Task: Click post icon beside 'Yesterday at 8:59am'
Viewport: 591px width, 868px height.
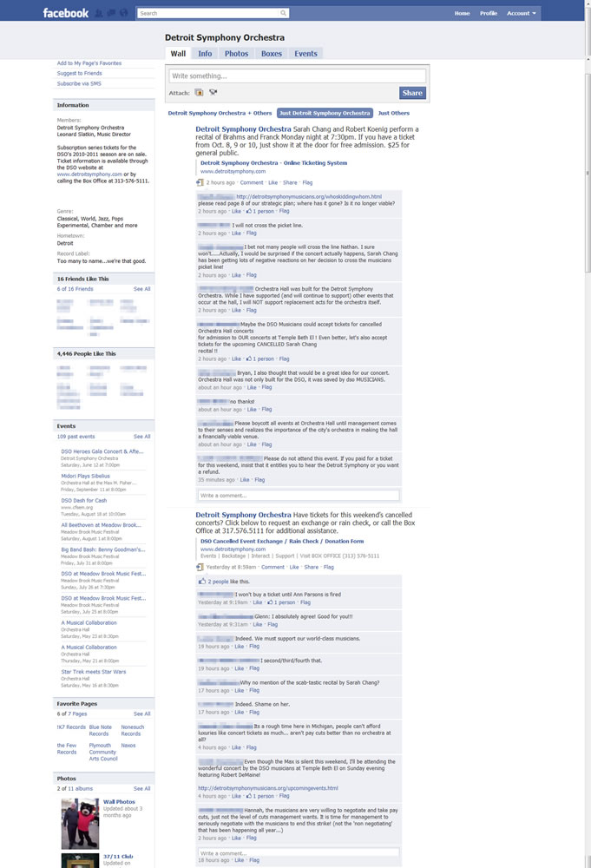Action: point(200,567)
